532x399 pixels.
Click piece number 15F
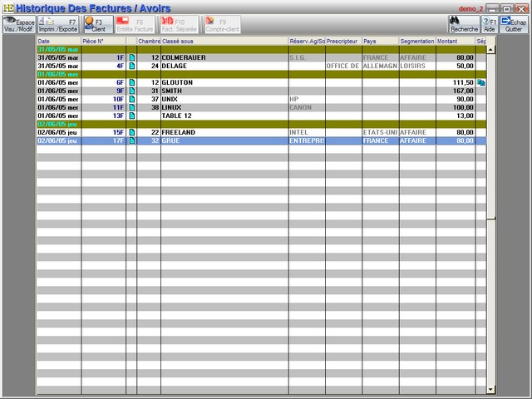coord(118,132)
